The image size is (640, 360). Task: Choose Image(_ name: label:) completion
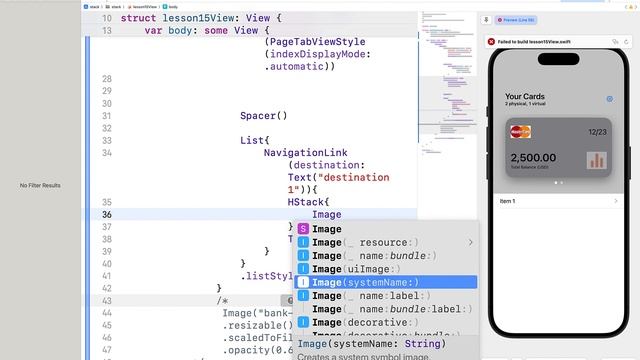(x=386, y=296)
